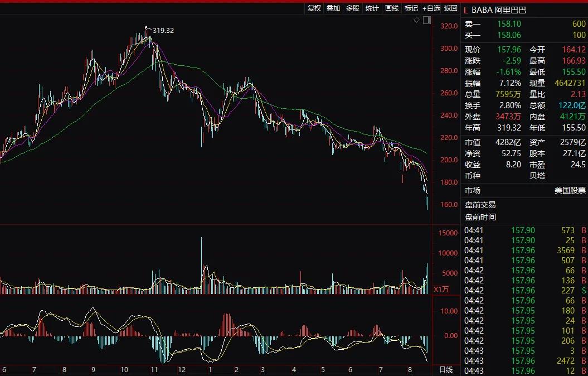Open the 统计 statistics tool
The image size is (588, 376).
click(x=372, y=8)
